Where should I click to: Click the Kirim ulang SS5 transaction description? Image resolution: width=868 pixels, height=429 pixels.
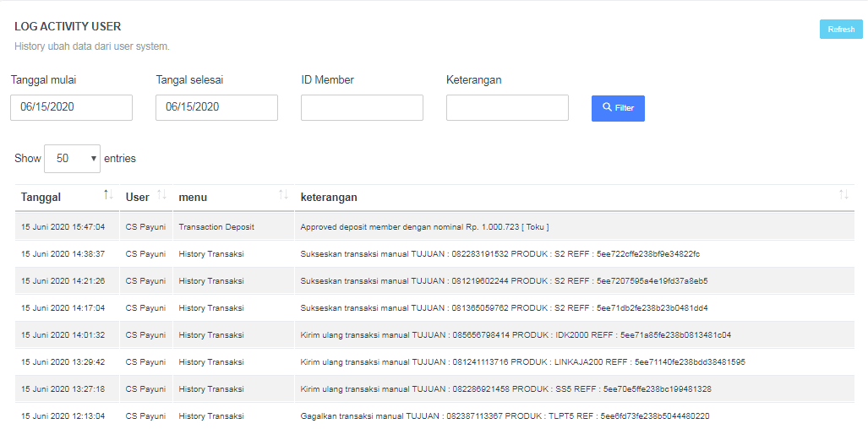click(506, 388)
